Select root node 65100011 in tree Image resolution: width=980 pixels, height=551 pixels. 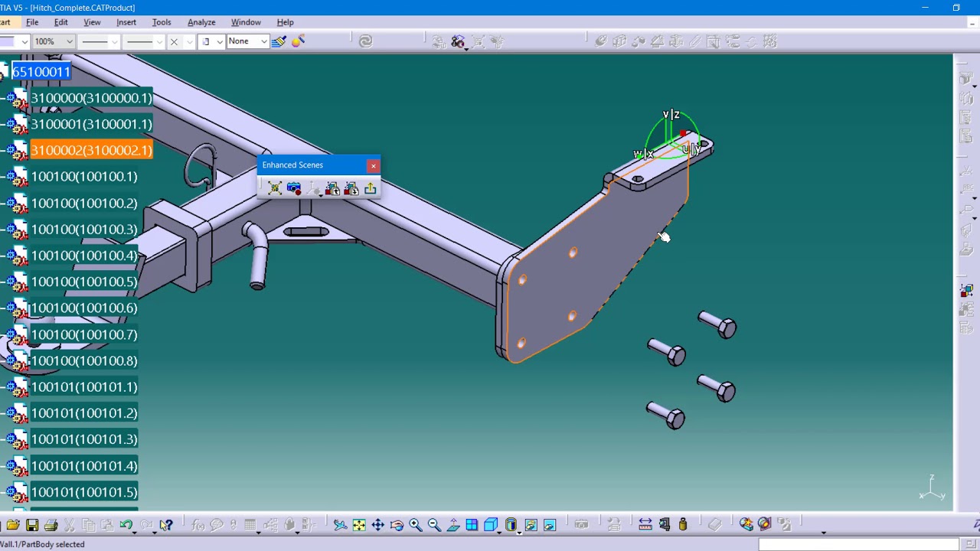(x=41, y=72)
